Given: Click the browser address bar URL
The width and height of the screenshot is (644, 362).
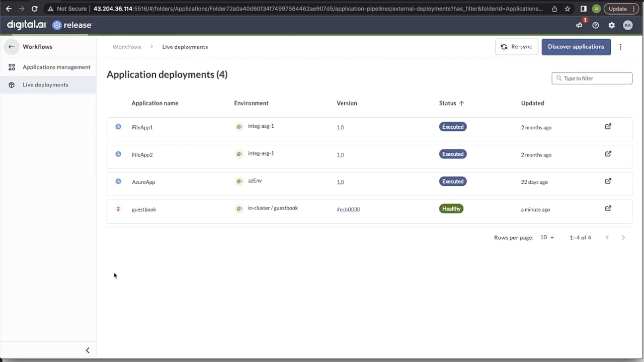Looking at the screenshot, I should 318,9.
